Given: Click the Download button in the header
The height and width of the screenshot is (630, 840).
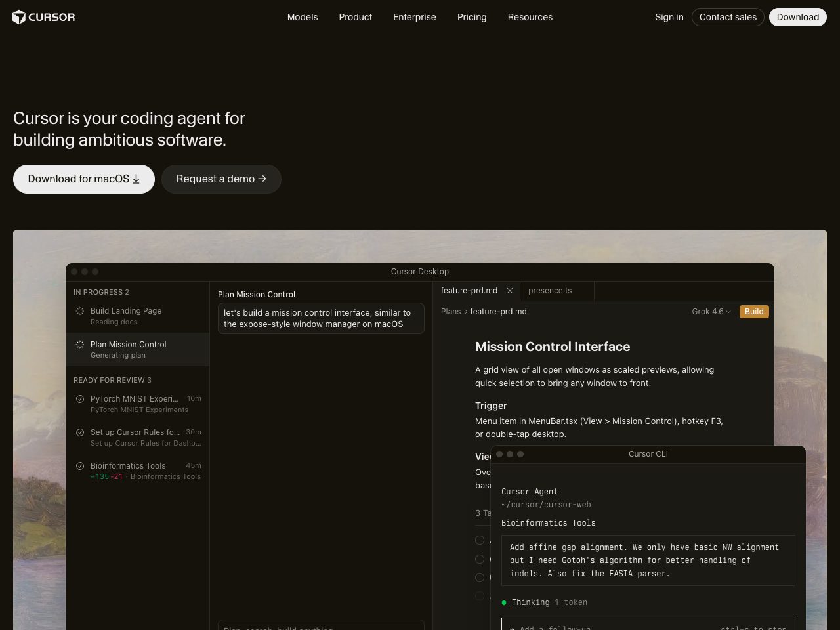Looking at the screenshot, I should pyautogui.click(x=798, y=17).
